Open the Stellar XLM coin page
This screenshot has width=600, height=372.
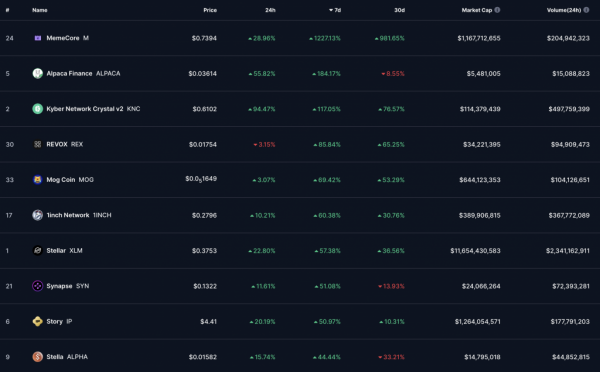[x=64, y=250]
